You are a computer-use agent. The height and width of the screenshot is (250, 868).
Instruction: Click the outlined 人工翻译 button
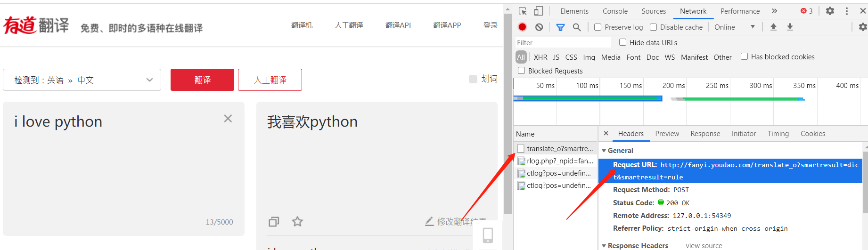tap(270, 80)
